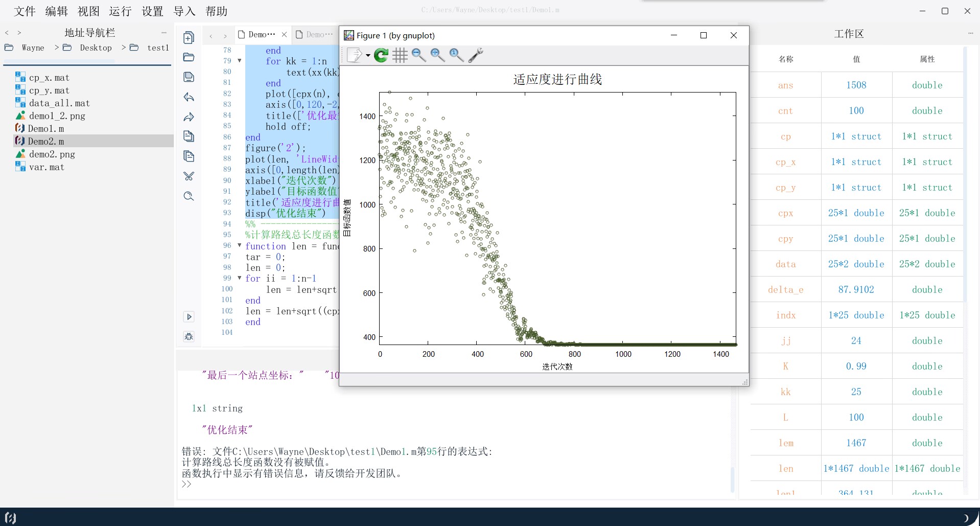The width and height of the screenshot is (980, 526).
Task: Open the 编辑 menu
Action: [56, 11]
